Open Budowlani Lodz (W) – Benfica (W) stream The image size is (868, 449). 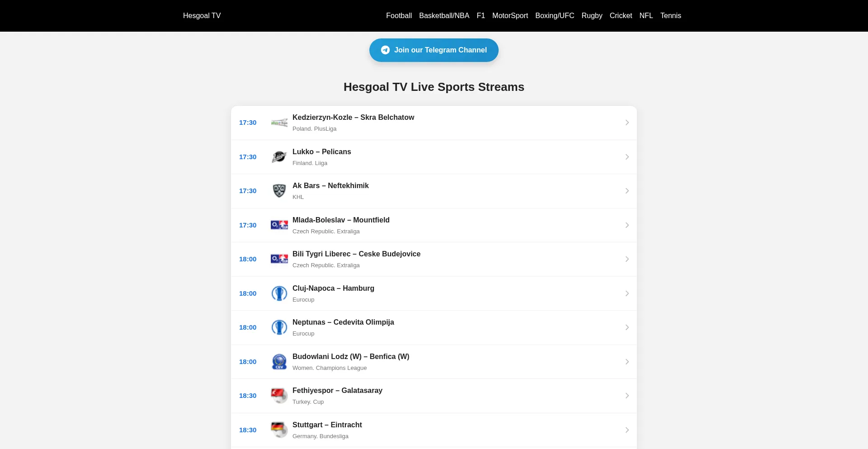(434, 362)
